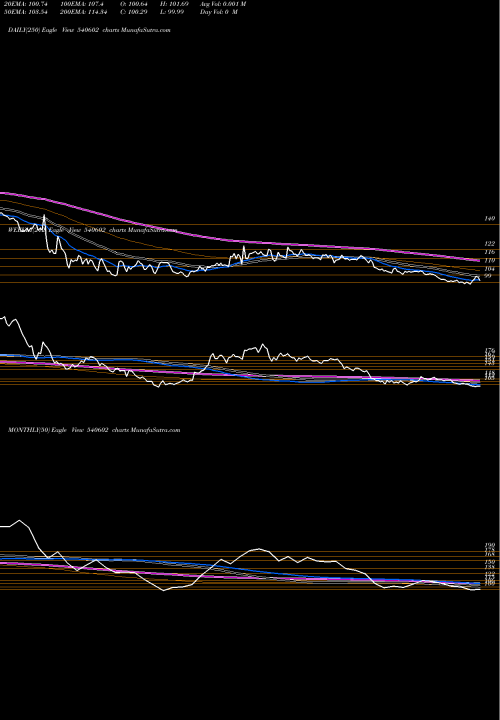Click the 200EMA value readout
The image size is (500, 720).
[x=83, y=12]
